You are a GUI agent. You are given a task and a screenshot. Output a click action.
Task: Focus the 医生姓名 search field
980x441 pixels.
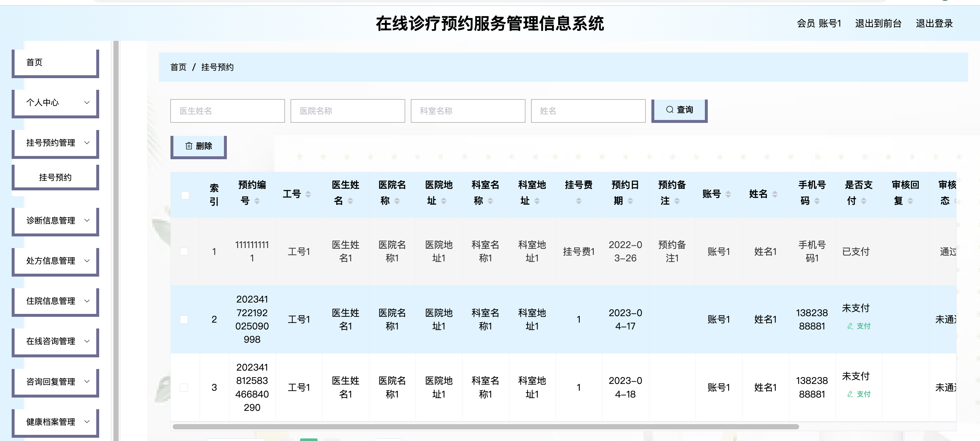tap(227, 111)
